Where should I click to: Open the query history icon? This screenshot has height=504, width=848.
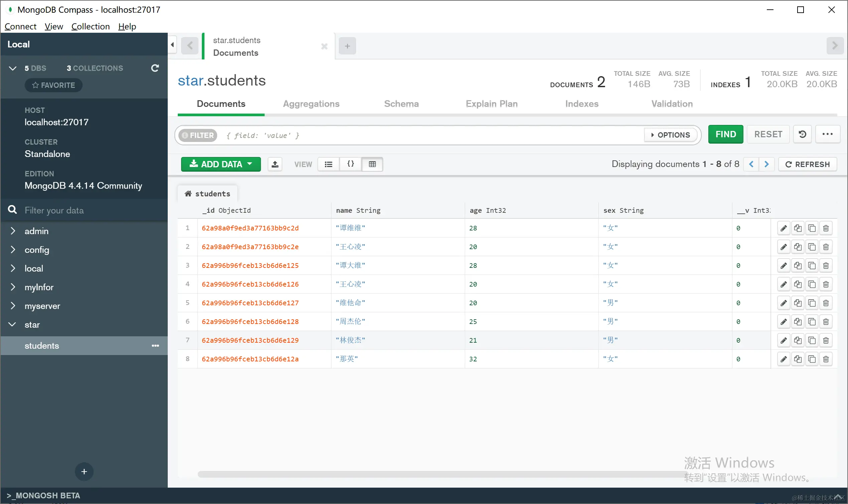pos(803,135)
